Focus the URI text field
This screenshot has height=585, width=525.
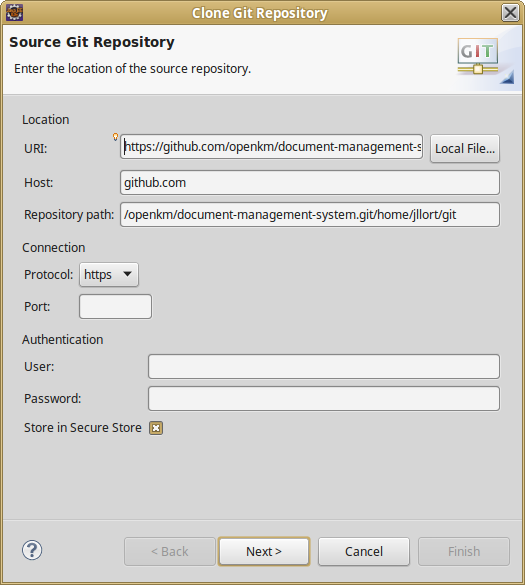(271, 147)
